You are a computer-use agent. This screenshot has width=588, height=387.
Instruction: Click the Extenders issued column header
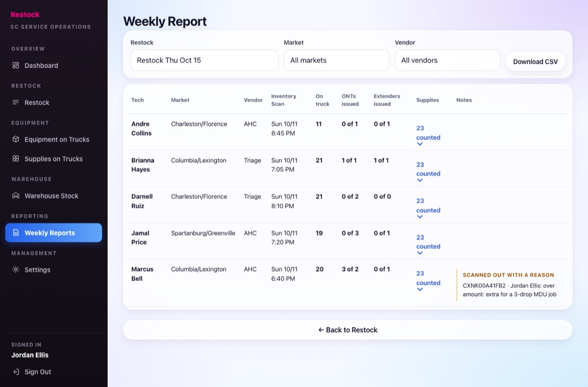pos(387,100)
